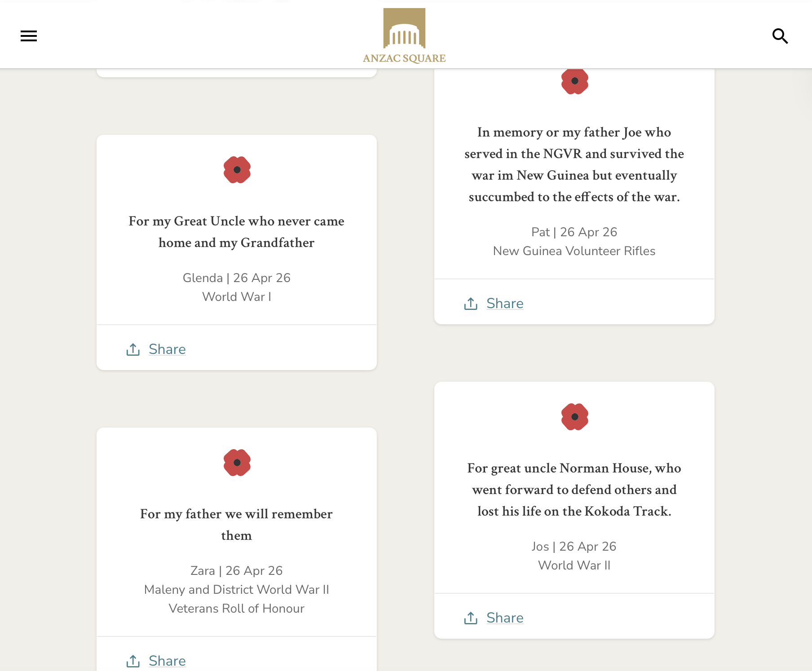The height and width of the screenshot is (671, 812).
Task: Click share icon on Glenda's tribute
Action: tap(133, 349)
